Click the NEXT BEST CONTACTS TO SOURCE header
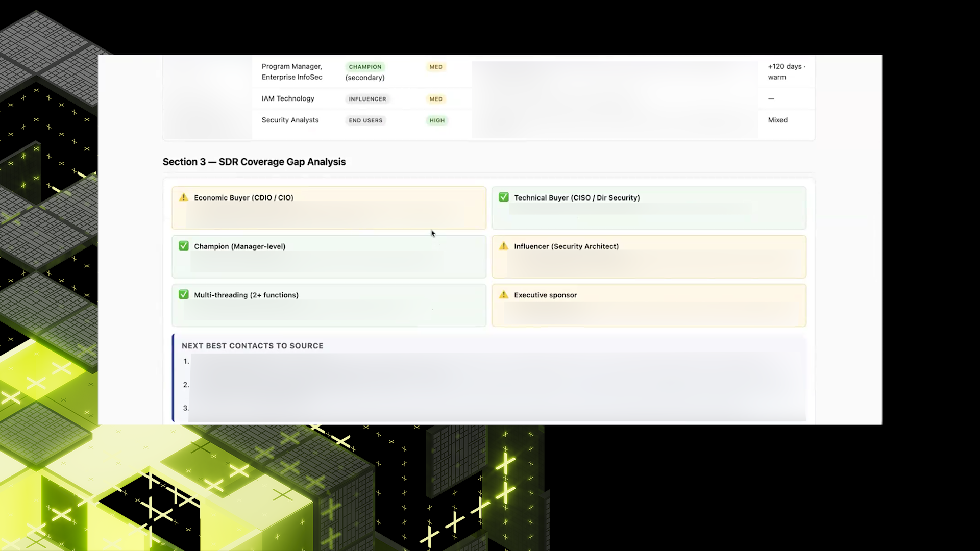This screenshot has height=551, width=980. (253, 346)
